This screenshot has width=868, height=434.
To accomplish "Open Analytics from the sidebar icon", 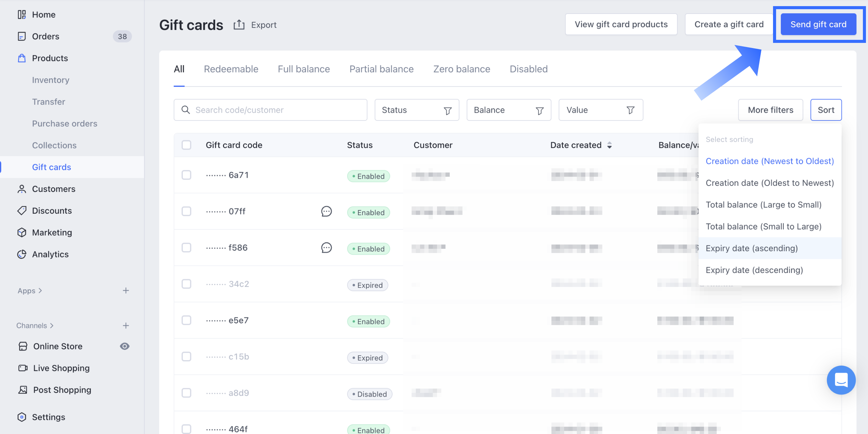I will [22, 254].
